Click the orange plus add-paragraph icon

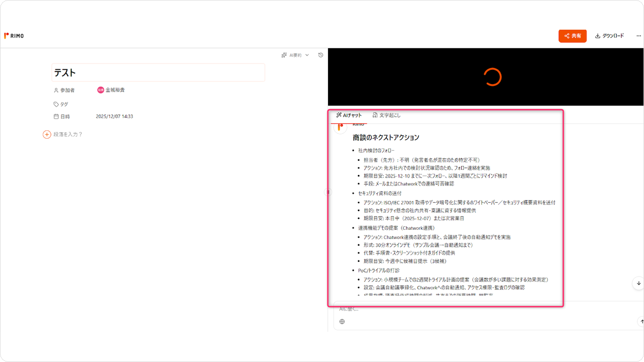[47, 134]
